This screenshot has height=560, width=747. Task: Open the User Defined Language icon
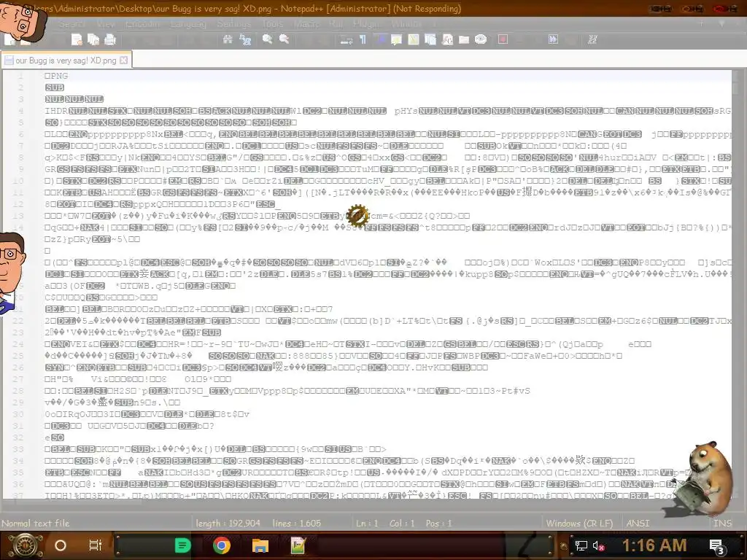click(396, 39)
